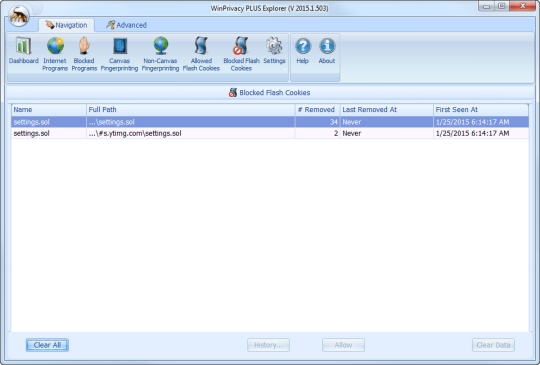Click the 2 removed count cell

coord(318,133)
